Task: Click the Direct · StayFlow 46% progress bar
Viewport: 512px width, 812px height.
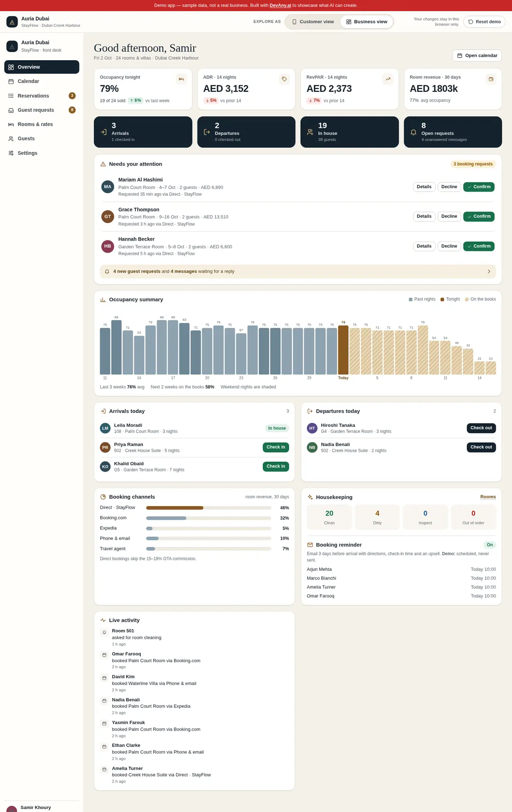Action: 209,508
